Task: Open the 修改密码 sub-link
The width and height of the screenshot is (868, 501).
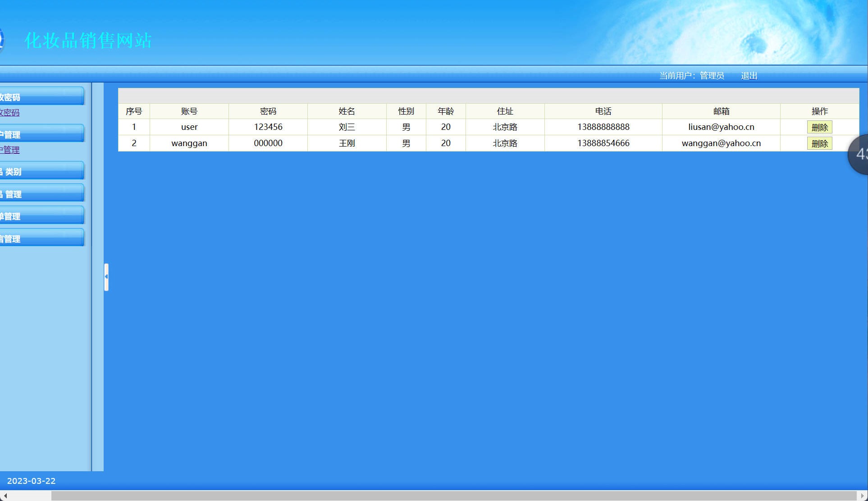Action: pyautogui.click(x=10, y=113)
